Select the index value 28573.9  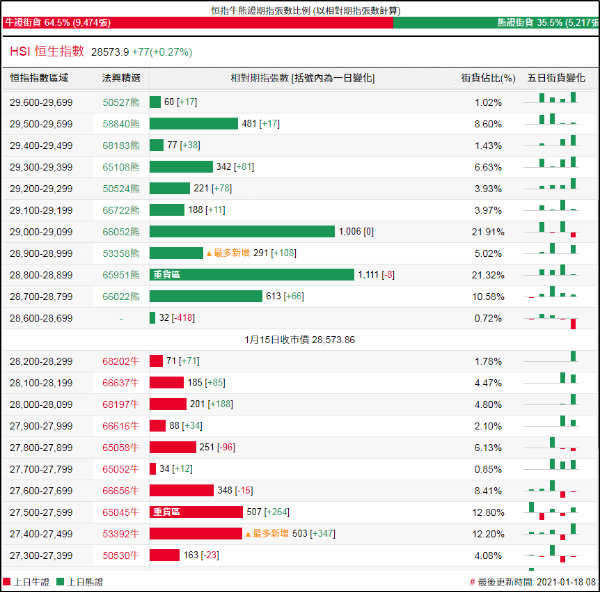110,52
